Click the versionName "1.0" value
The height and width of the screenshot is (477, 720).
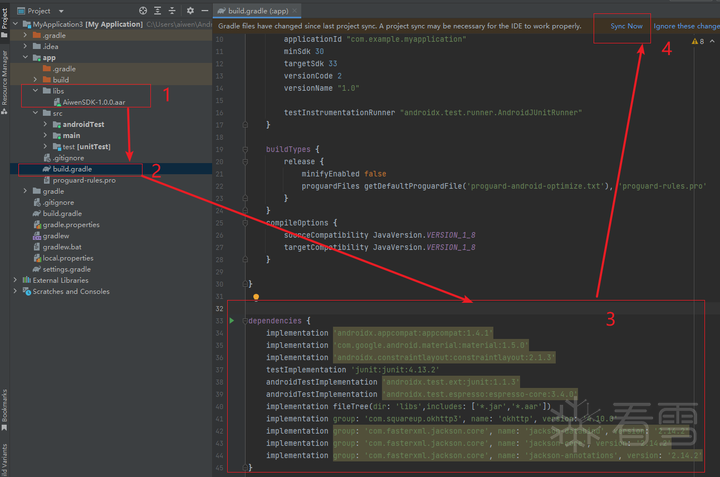click(348, 88)
